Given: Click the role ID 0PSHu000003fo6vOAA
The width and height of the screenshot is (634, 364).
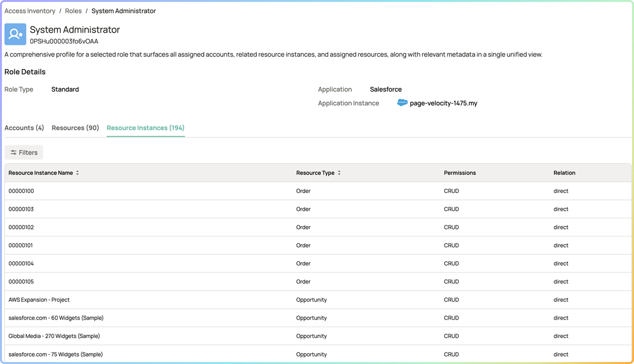Looking at the screenshot, I should (x=64, y=41).
